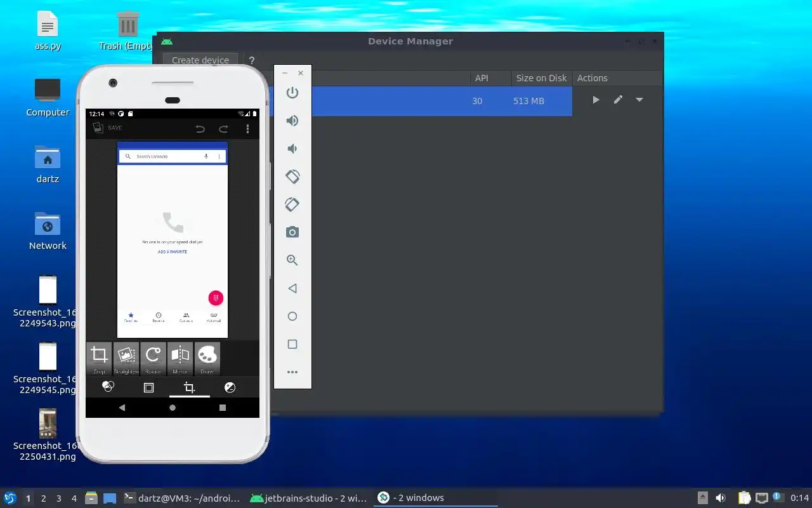
Task: Focus the jetbrains-studio taskbar item
Action: 308,498
